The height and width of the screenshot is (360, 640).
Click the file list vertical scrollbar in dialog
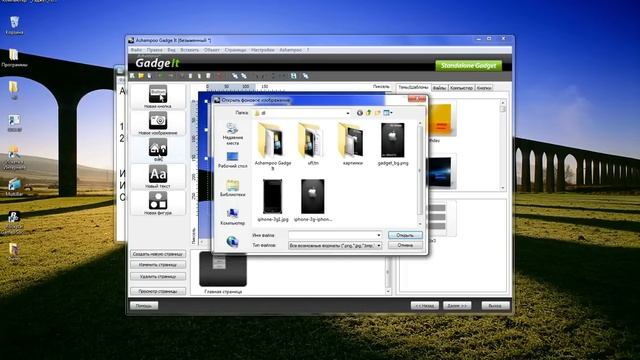coord(420,173)
